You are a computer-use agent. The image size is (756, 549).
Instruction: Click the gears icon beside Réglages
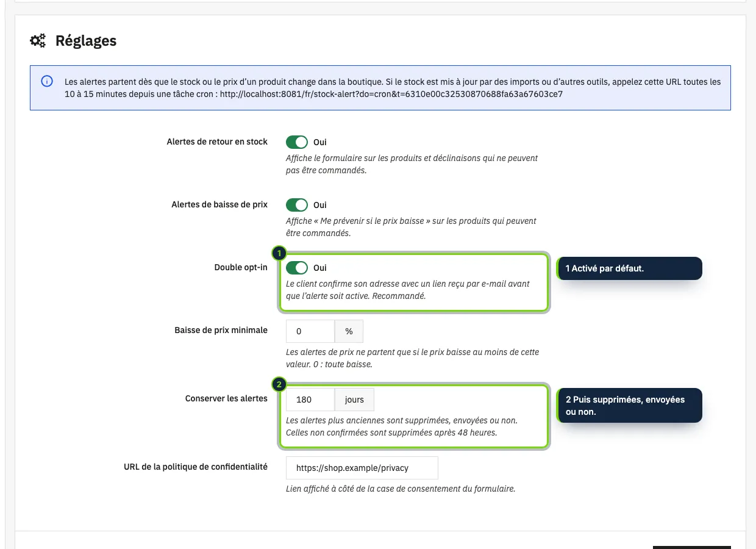click(38, 41)
